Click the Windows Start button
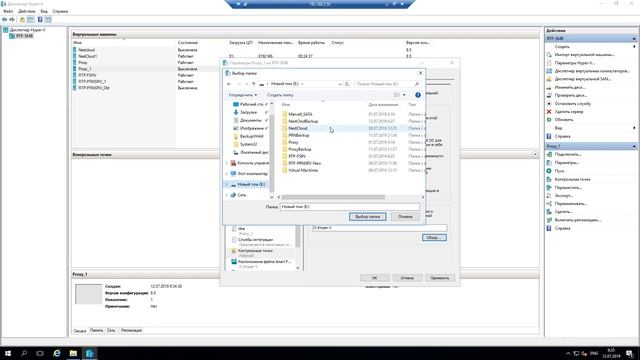 tap(7, 353)
